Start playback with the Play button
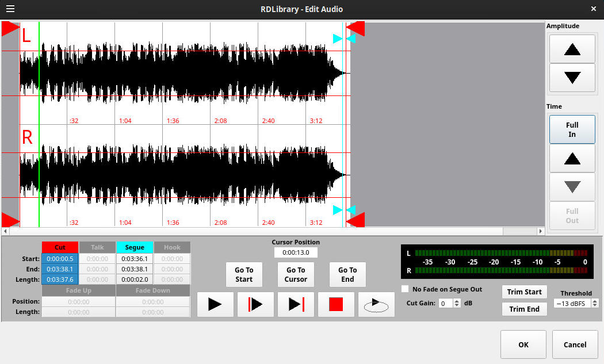 coord(215,304)
